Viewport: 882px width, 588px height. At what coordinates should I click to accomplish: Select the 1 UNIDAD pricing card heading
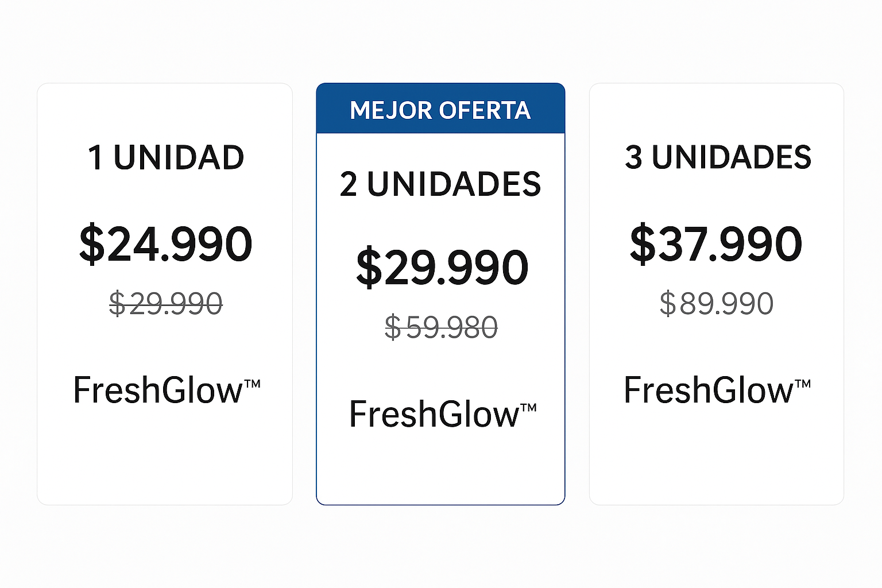(166, 157)
